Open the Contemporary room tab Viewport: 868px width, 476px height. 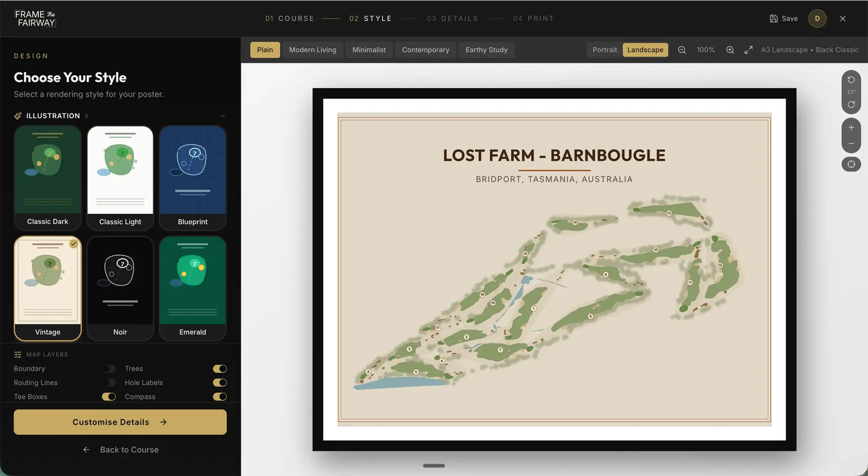[x=426, y=50]
